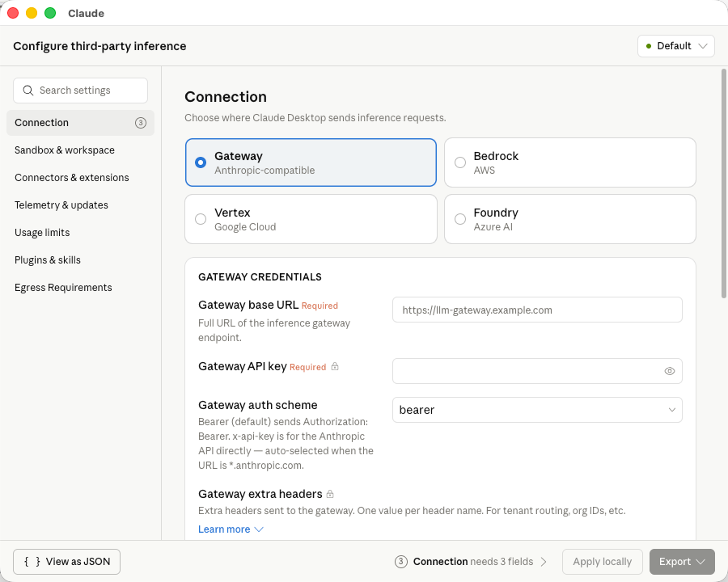Click the Apply locally button
The height and width of the screenshot is (582, 728).
coord(602,562)
